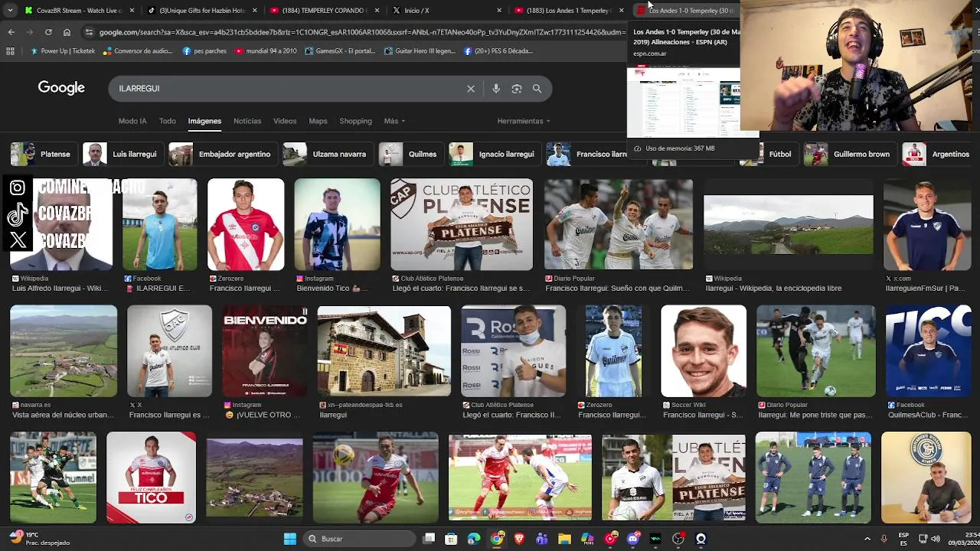Switch to the Shopping tab

355,121
